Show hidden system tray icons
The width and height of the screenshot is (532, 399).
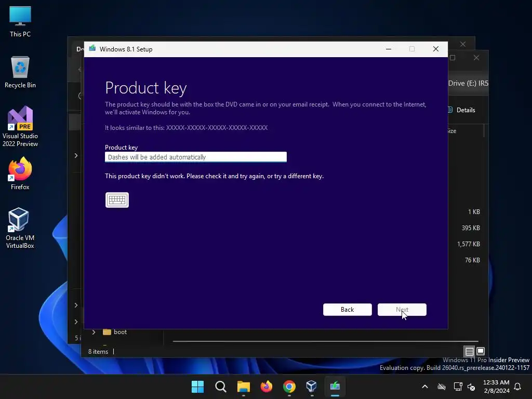[x=425, y=387]
